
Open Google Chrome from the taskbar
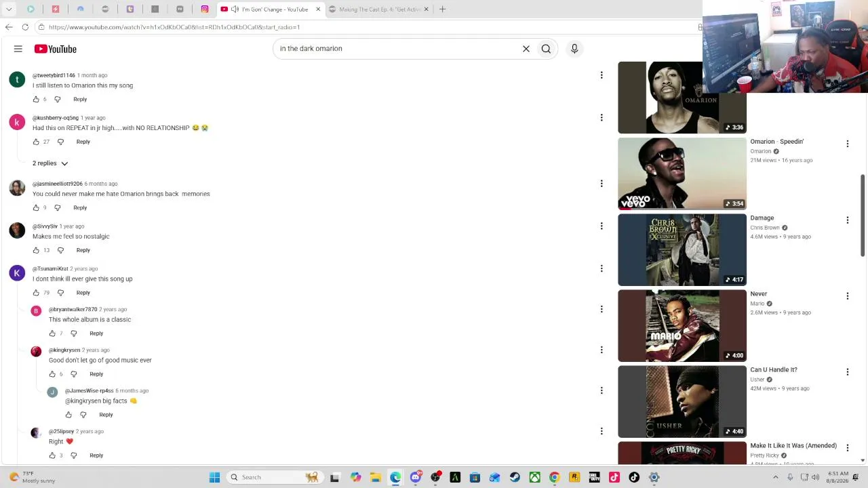click(554, 477)
